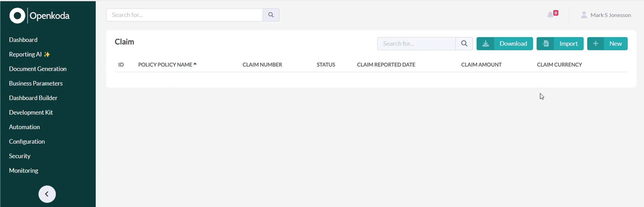Focus the Claim table search field
The width and height of the screenshot is (644, 207).
(416, 43)
